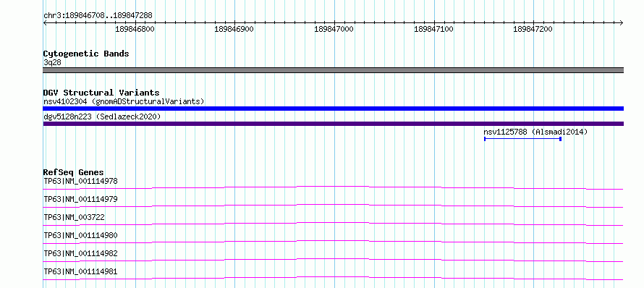Open the dgv5128n223 (Sedlazeck2020) label
This screenshot has height=288, width=644.
[102, 117]
